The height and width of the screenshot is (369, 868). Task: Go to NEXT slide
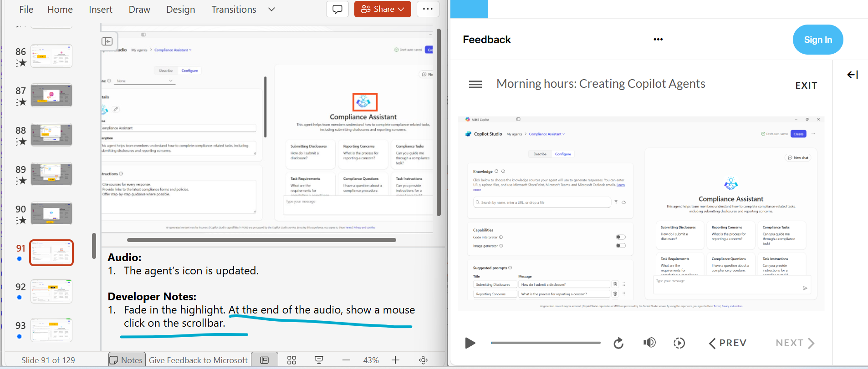pyautogui.click(x=795, y=343)
